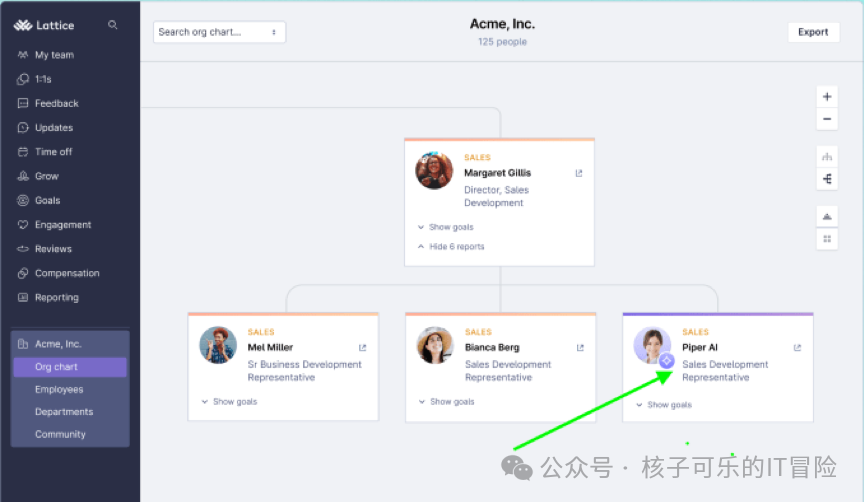Open the Search org chart dropdown
This screenshot has height=502, width=864.
coord(219,32)
